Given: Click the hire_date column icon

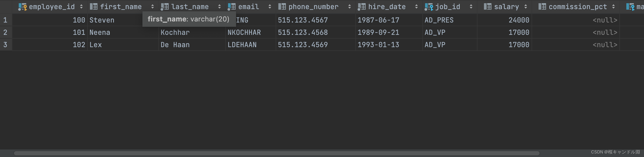Looking at the screenshot, I should 362,7.
